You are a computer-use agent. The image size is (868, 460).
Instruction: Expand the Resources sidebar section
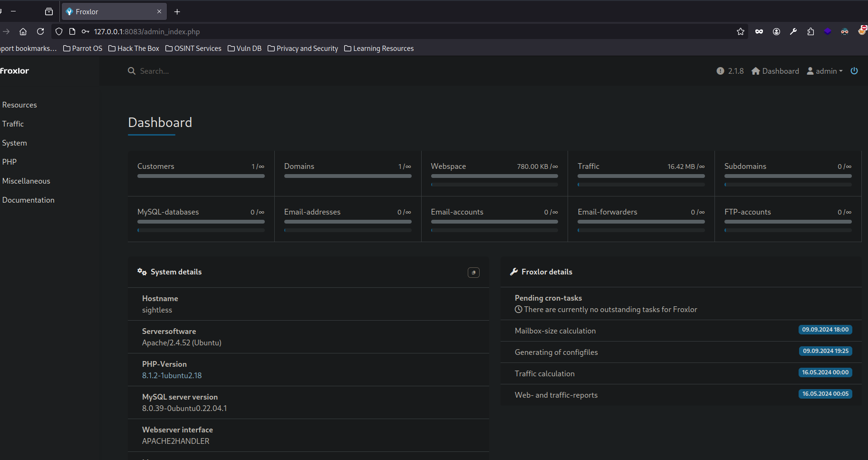click(19, 105)
